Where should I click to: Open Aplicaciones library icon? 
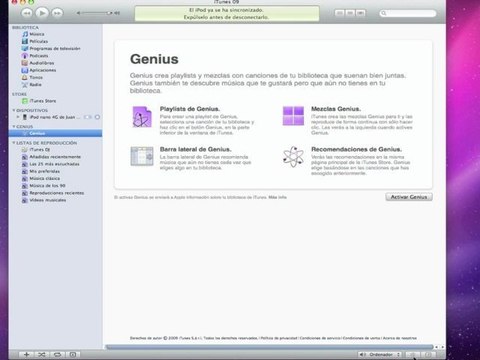[25, 70]
